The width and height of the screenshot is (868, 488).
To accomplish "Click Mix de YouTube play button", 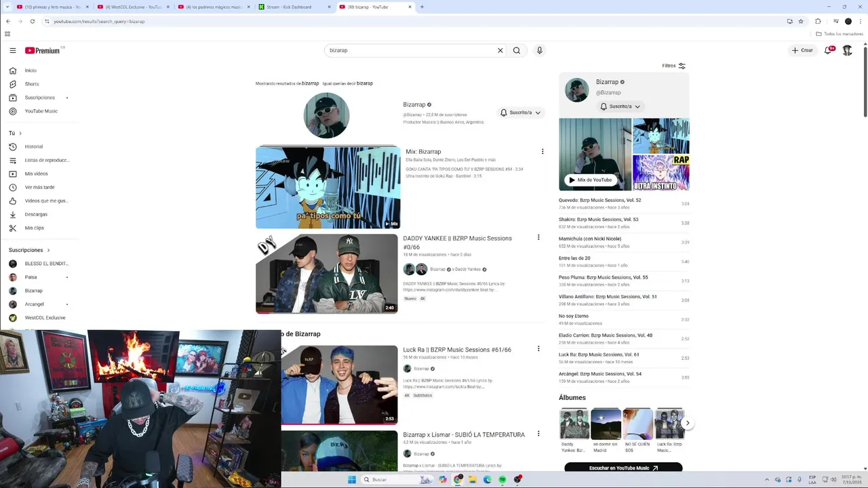I will [591, 180].
